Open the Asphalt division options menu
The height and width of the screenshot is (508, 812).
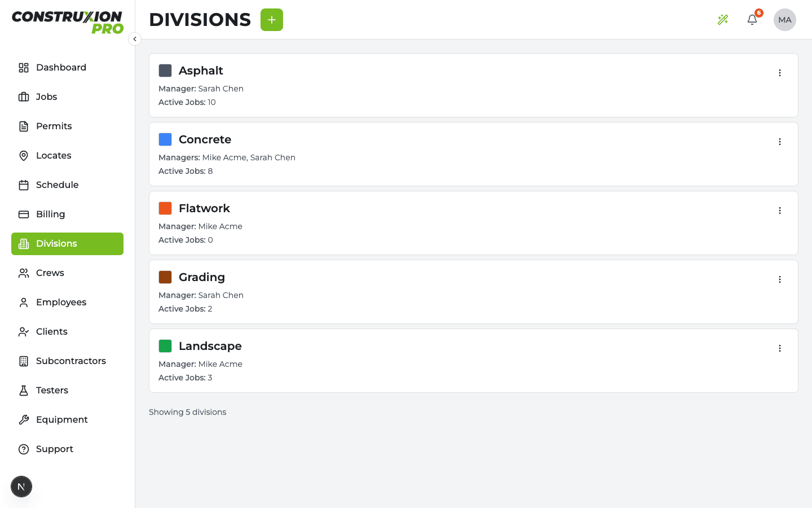780,73
